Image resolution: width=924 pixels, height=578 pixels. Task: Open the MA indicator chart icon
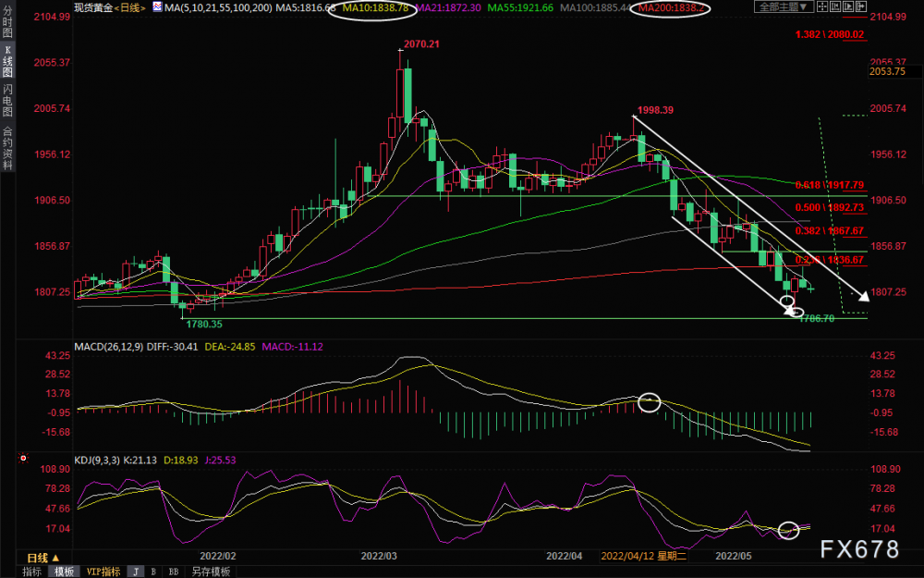pos(157,7)
